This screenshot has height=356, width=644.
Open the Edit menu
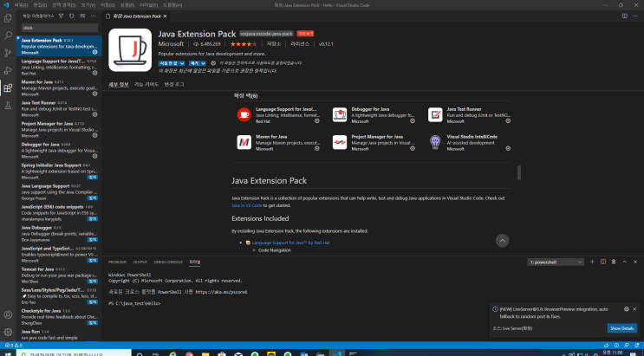40,5
